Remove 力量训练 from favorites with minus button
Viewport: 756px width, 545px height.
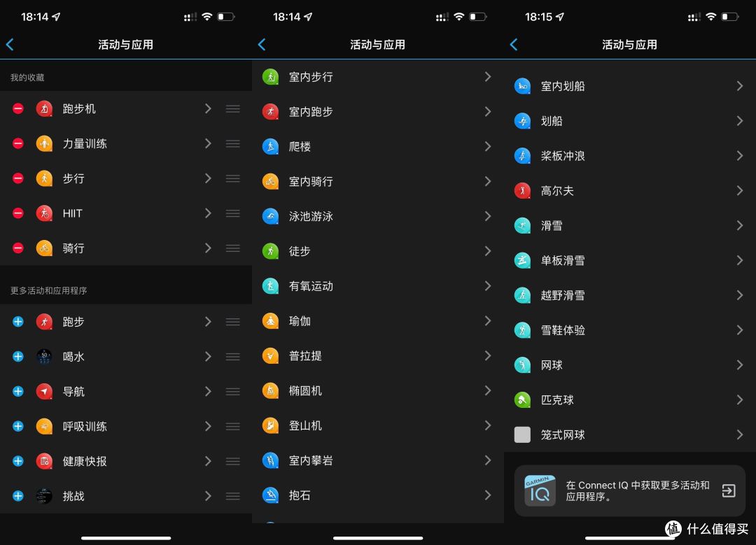[x=17, y=143]
